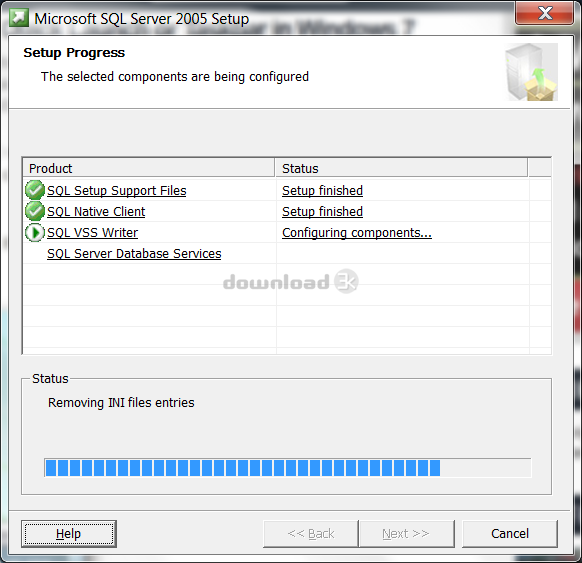Click the green checkmark beside SQL Native Client
The height and width of the screenshot is (563, 582).
tap(35, 211)
